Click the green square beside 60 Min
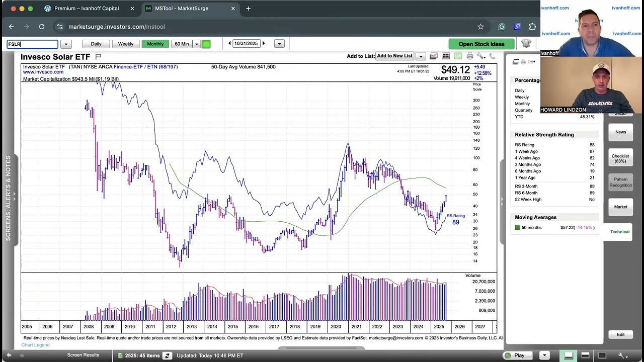Image resolution: width=644 pixels, height=362 pixels. coord(206,44)
